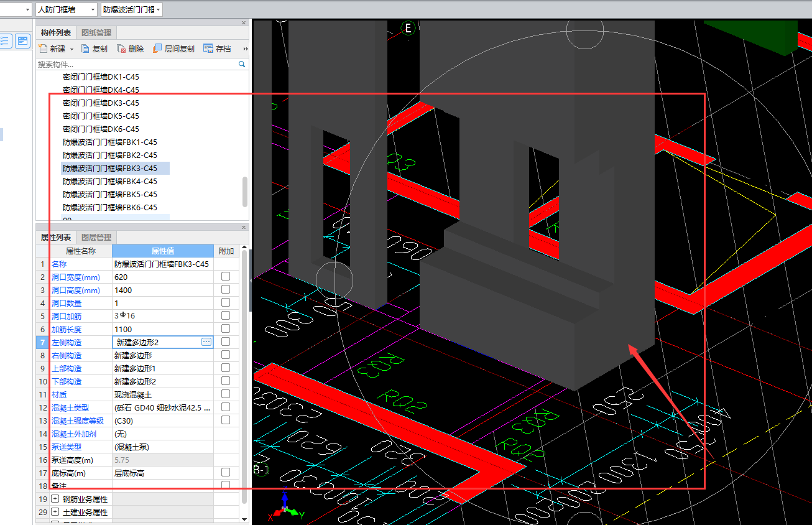The width and height of the screenshot is (812, 525).
Task: Open the leftmost partially visible dropdown arrow
Action: point(27,9)
